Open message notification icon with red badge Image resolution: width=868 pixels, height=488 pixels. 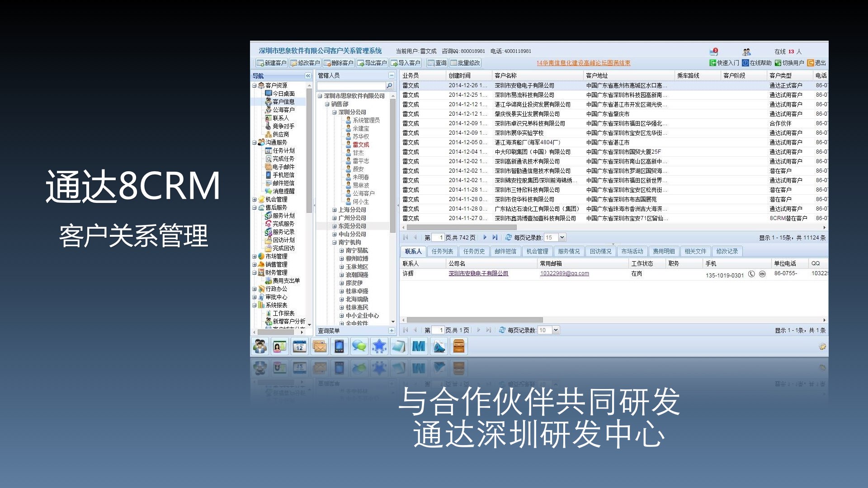tap(714, 52)
